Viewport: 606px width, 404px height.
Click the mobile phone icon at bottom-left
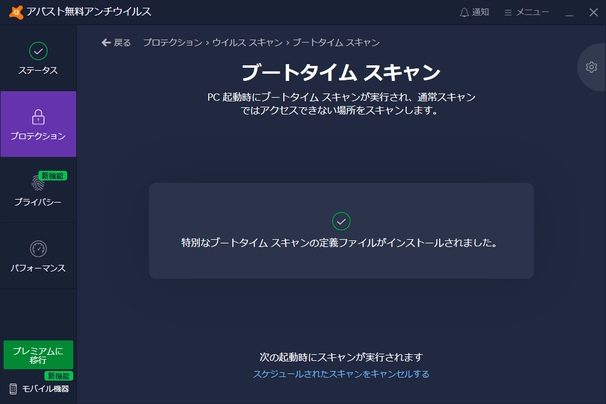tap(13, 389)
